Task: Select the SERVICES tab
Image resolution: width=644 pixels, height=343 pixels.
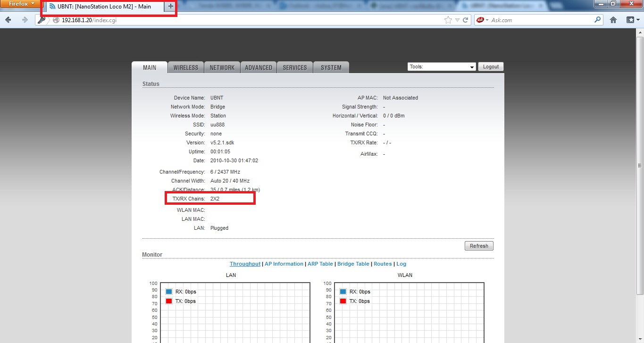Action: (295, 67)
